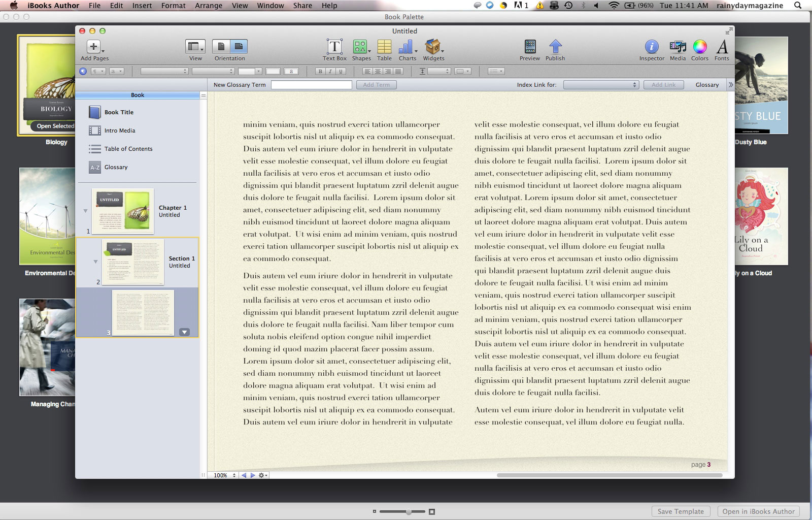Align text right
812x520 pixels.
(x=388, y=71)
